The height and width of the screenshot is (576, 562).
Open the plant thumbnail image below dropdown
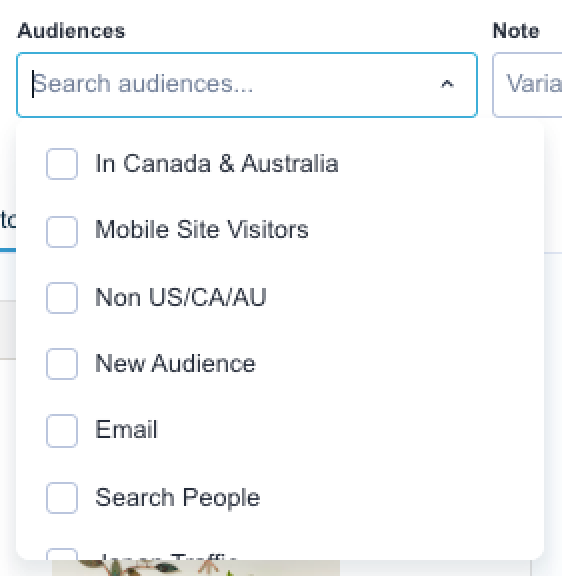[196, 568]
